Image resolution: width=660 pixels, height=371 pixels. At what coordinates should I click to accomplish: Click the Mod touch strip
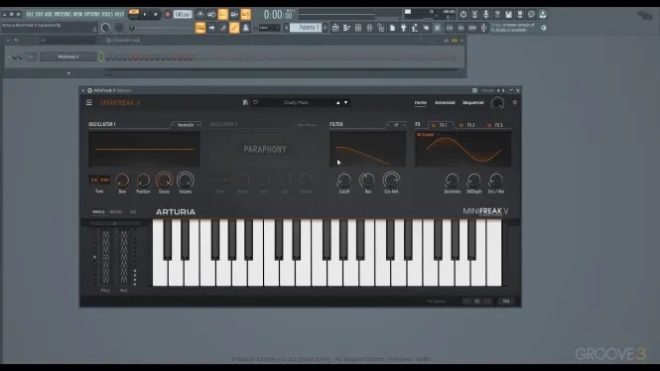point(124,257)
